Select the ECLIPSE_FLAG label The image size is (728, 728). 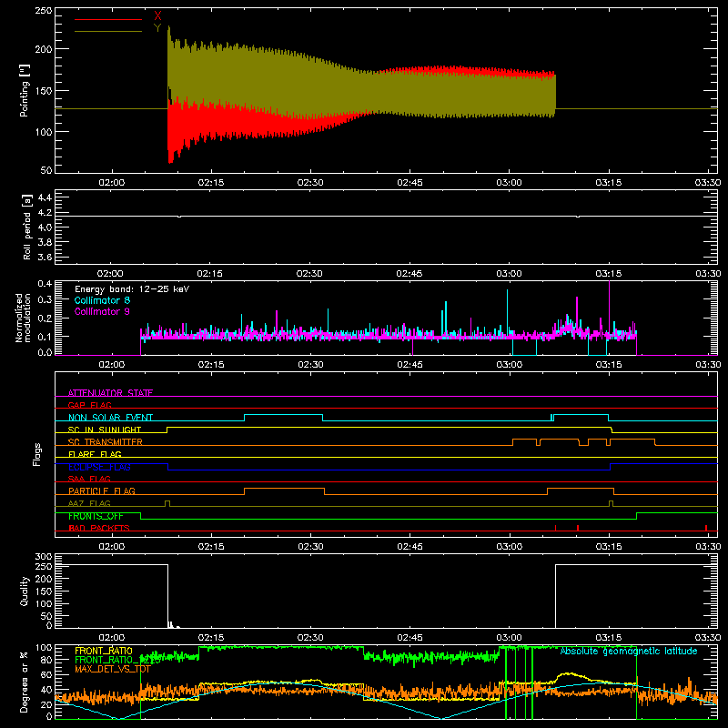[99, 467]
